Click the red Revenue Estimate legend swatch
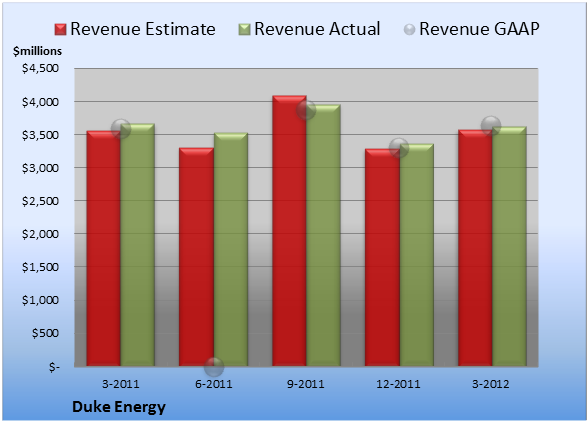The width and height of the screenshot is (588, 422). [60, 30]
